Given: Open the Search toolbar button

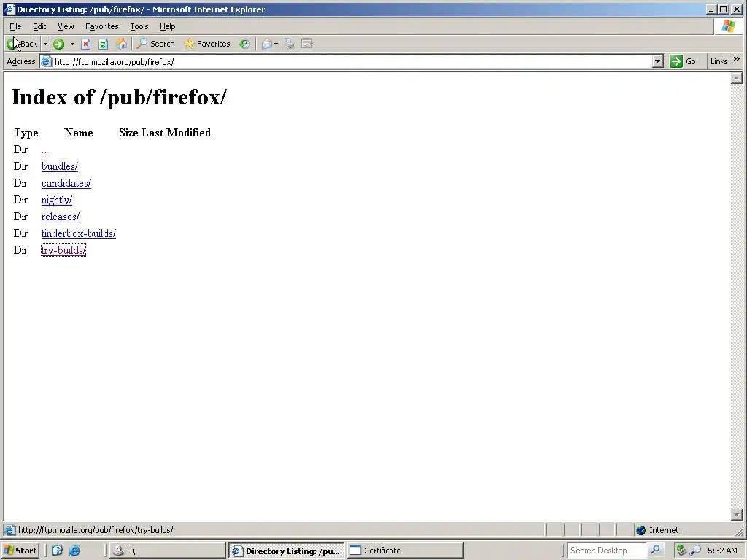Looking at the screenshot, I should tap(156, 44).
